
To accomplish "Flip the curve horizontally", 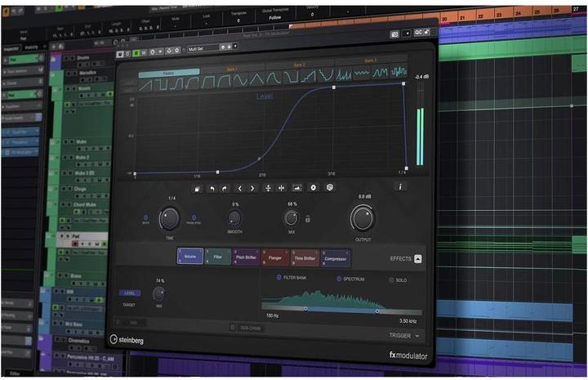I will click(x=281, y=188).
